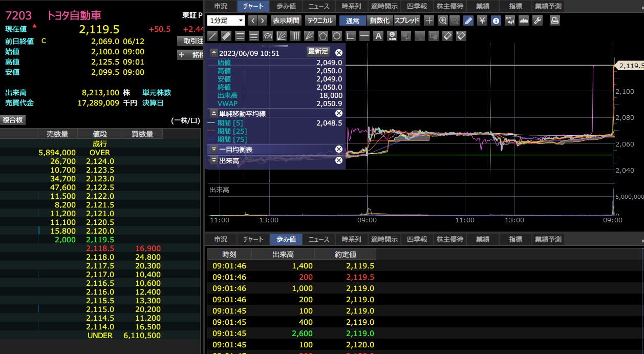Toggle the pencil drawing mode icon

click(468, 20)
